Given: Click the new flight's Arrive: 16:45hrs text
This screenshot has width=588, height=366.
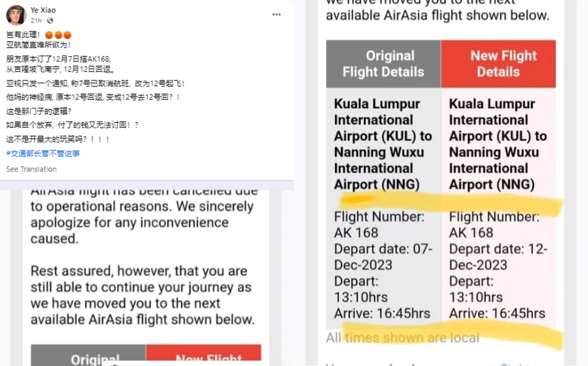Looking at the screenshot, I should 497,313.
